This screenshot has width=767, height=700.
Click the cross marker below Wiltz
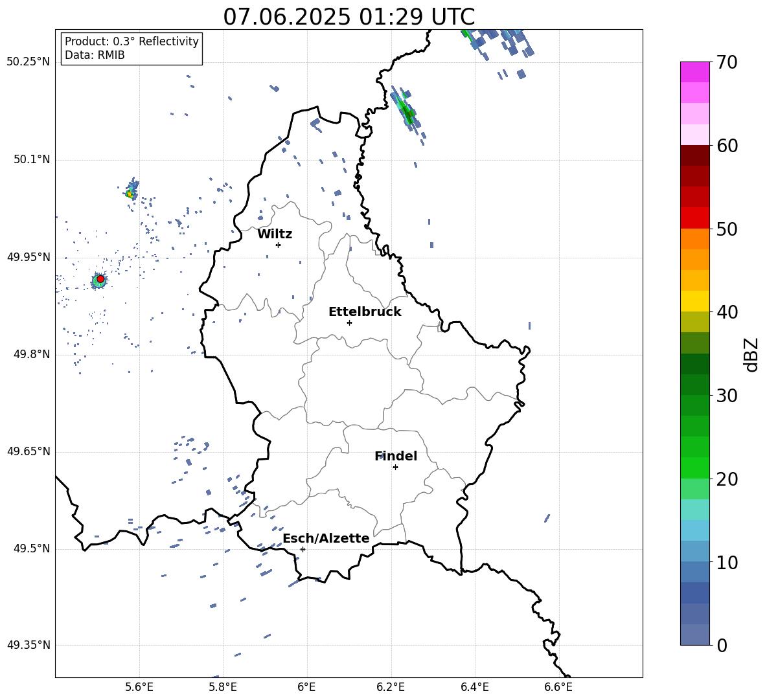click(278, 245)
